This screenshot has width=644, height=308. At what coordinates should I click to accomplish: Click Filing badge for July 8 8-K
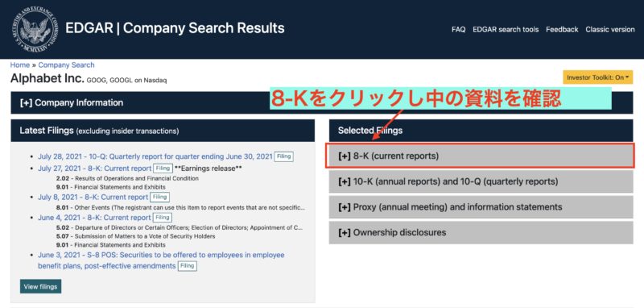(x=159, y=197)
